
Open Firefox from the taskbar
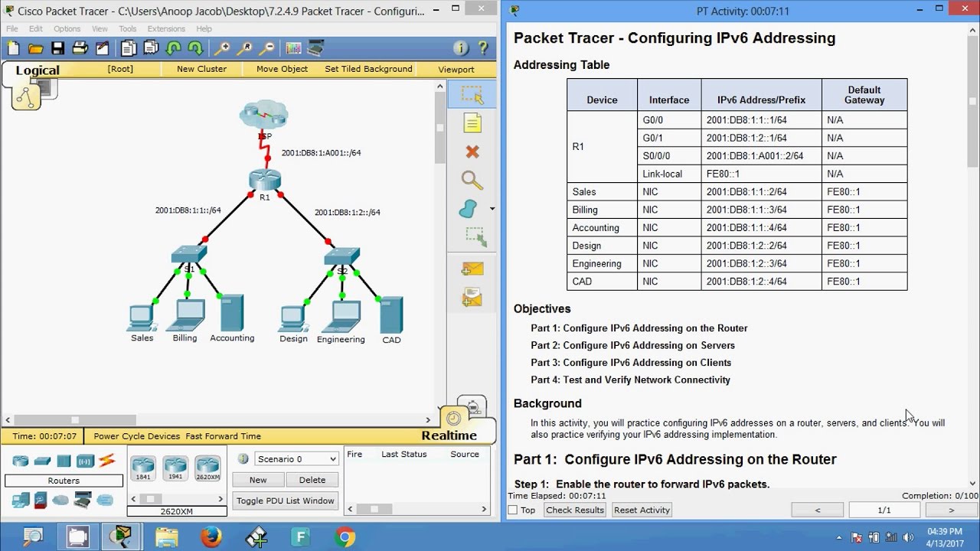click(211, 537)
